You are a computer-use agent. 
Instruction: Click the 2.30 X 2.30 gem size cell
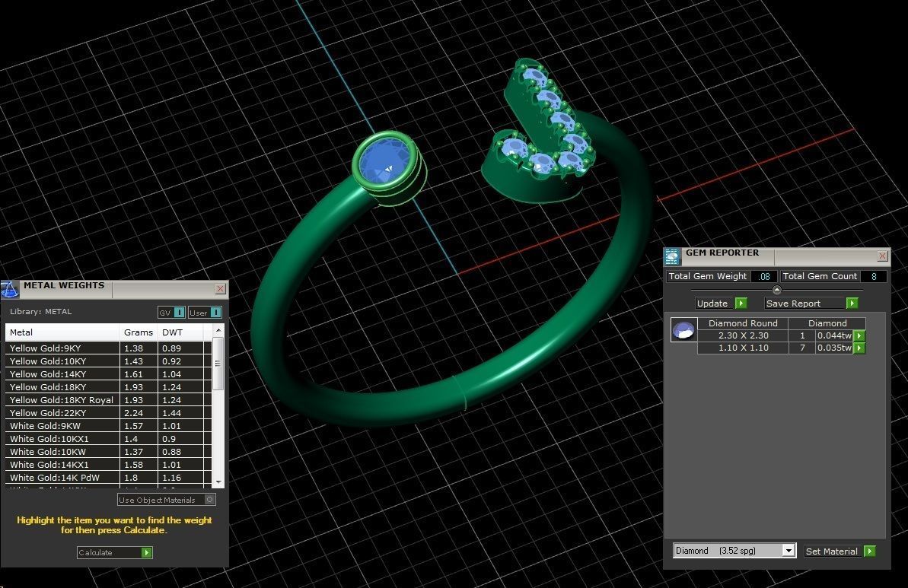point(743,335)
